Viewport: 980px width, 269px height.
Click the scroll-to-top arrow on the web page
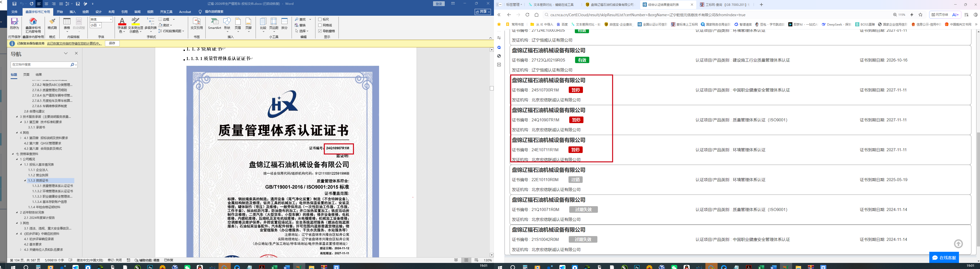pyautogui.click(x=958, y=244)
